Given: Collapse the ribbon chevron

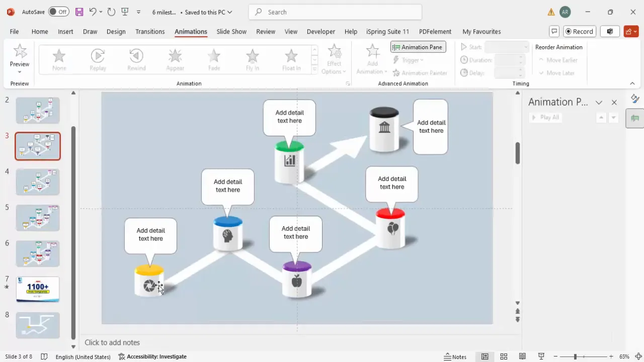Looking at the screenshot, I should [632, 83].
